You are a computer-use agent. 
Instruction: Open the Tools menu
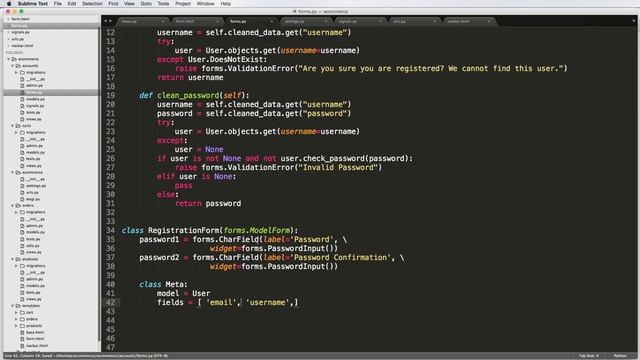pos(163,4)
